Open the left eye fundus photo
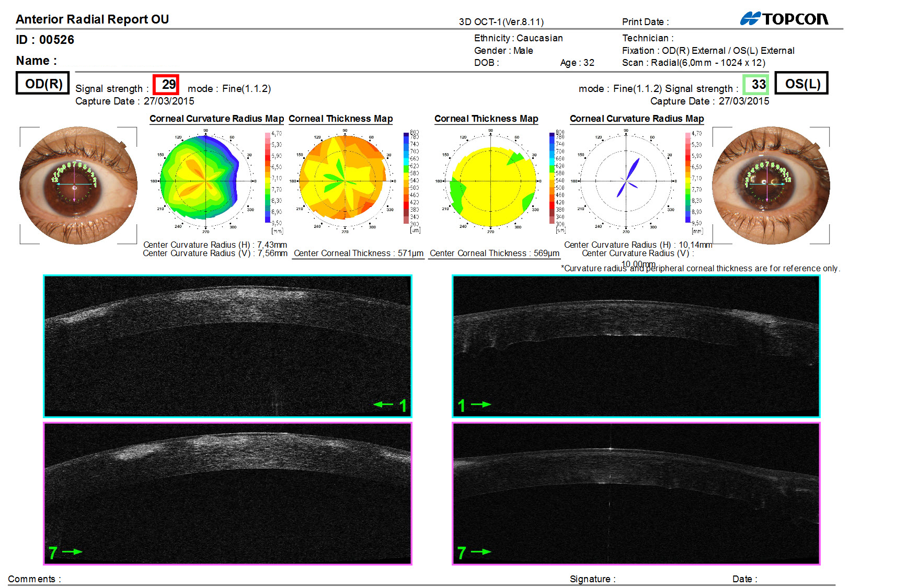The height and width of the screenshot is (588, 918). click(771, 185)
